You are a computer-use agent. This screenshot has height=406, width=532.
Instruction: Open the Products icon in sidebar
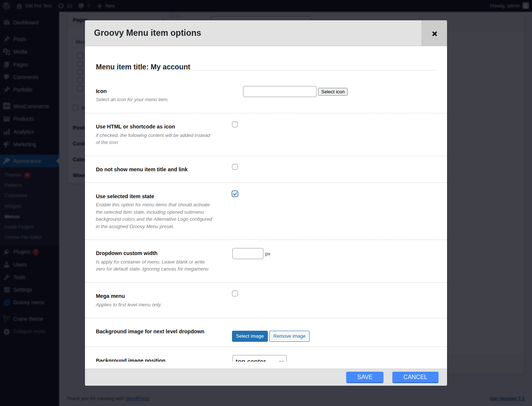point(7,119)
